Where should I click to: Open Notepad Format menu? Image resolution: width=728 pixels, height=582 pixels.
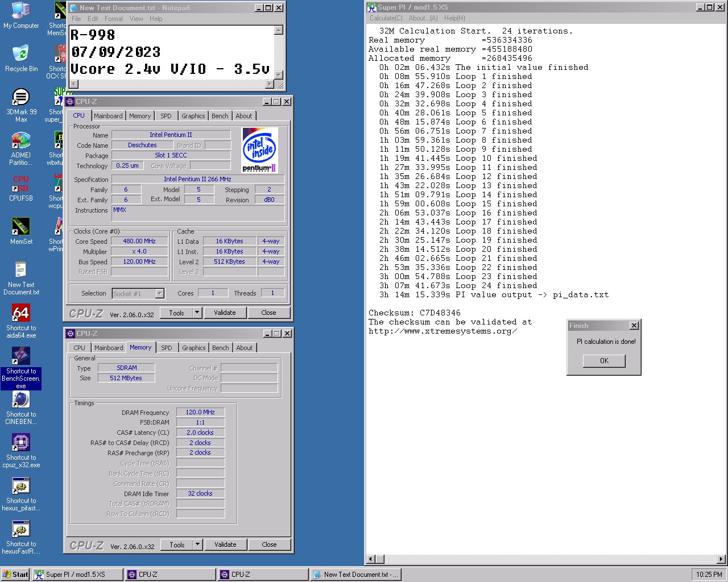114,19
